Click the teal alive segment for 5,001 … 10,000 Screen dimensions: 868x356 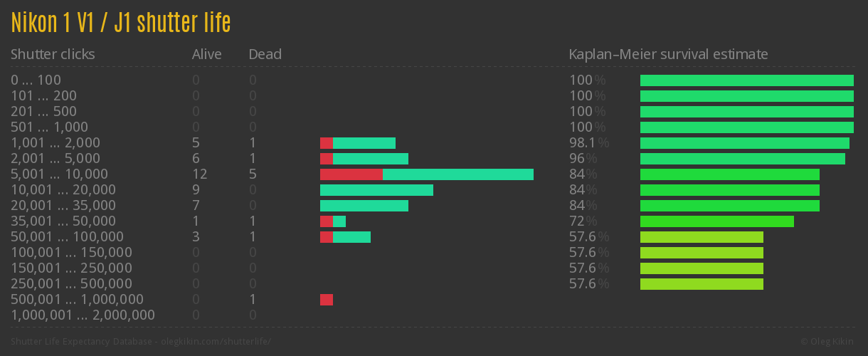tap(457, 174)
